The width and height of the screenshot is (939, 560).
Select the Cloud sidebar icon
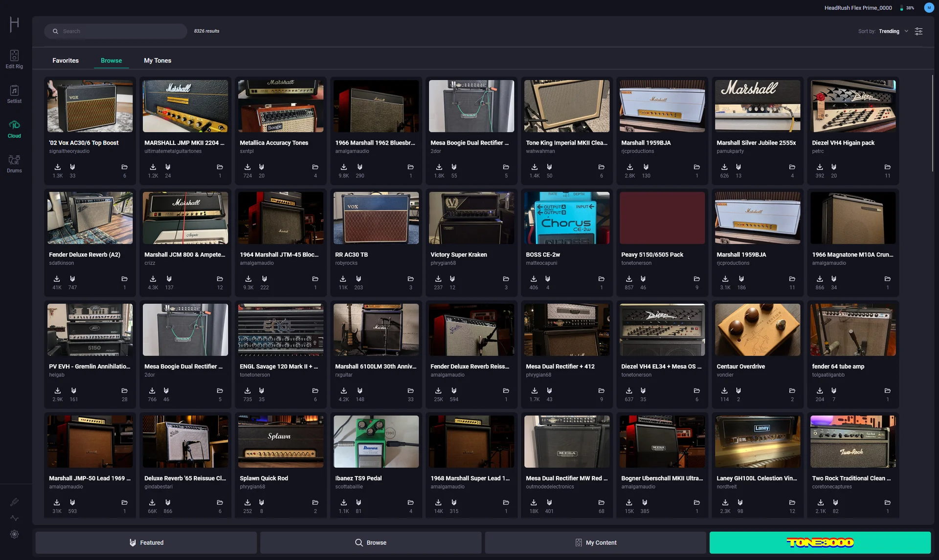click(x=14, y=129)
